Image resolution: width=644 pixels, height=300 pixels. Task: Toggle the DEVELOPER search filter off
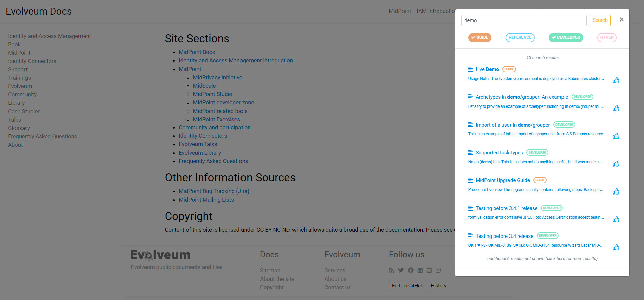coord(566,37)
